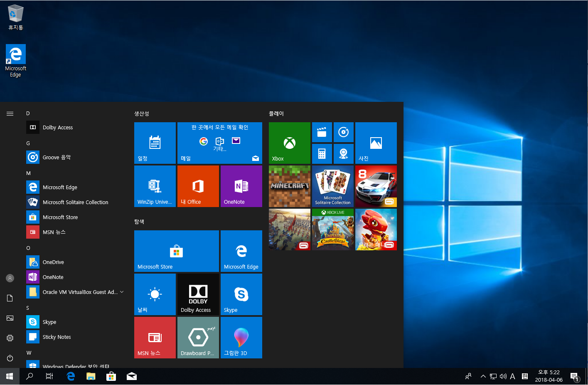Open the 내 Office tile
This screenshot has width=588, height=385.
tap(198, 186)
